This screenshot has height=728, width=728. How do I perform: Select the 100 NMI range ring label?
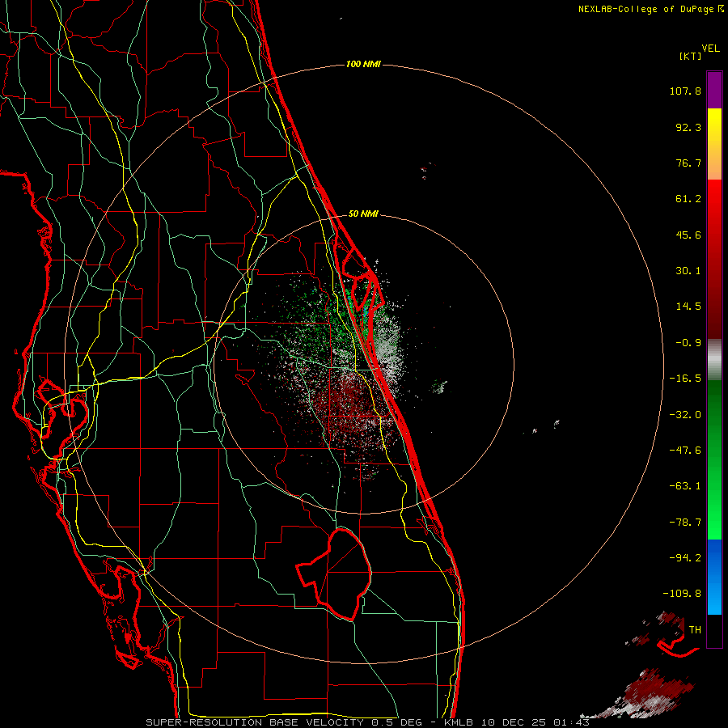coord(363,64)
